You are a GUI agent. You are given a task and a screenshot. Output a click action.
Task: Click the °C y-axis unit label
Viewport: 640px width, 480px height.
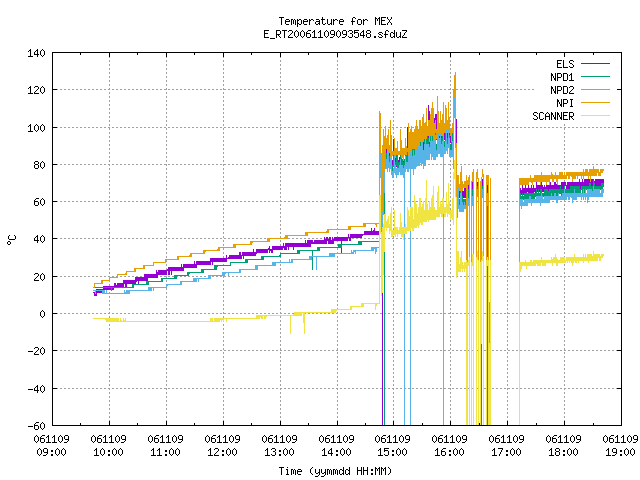point(11,240)
